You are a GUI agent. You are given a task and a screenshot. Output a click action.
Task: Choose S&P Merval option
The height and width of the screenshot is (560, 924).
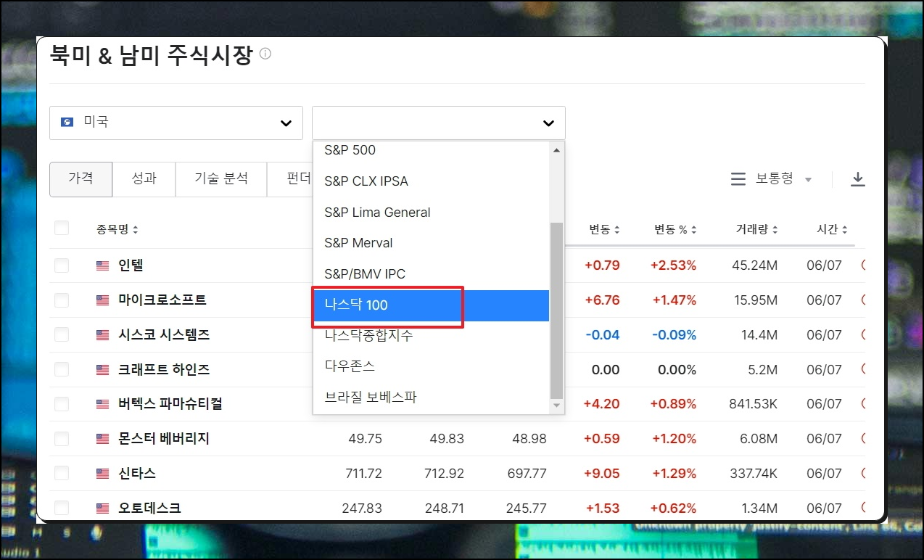point(431,243)
